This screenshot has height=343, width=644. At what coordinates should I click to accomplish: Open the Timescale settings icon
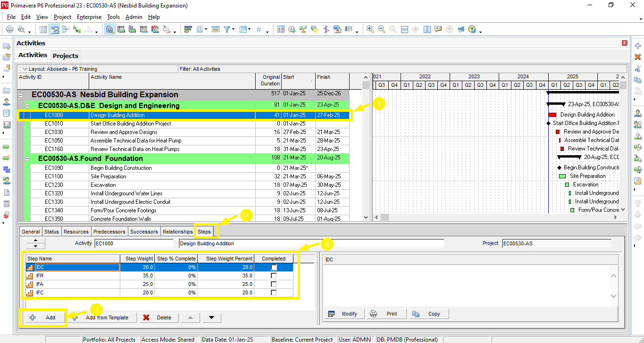point(216,29)
